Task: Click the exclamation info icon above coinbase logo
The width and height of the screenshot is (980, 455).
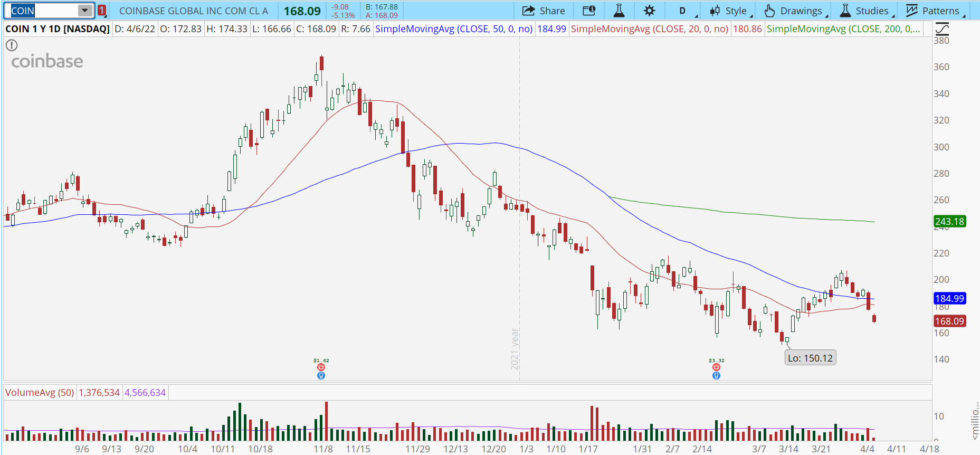Action: (12, 45)
